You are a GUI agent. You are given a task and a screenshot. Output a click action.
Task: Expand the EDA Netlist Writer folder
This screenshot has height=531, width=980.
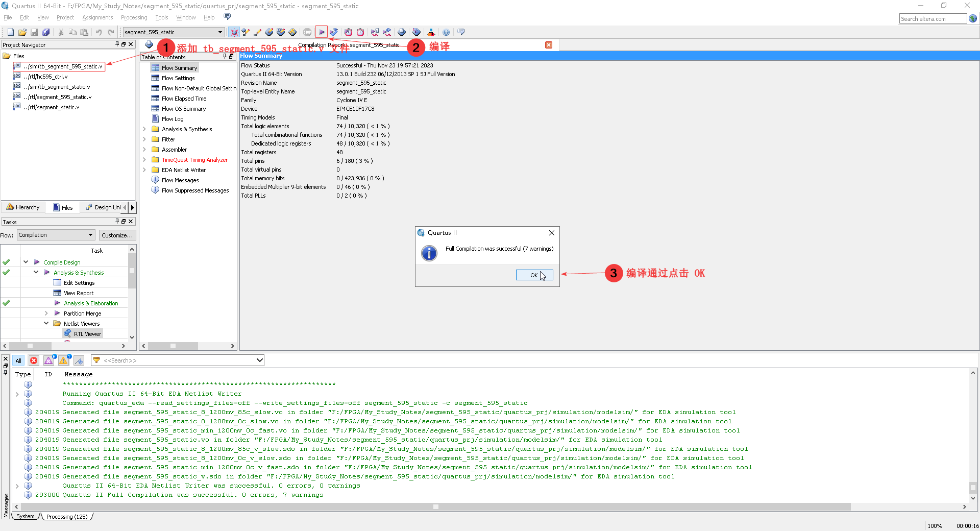[x=144, y=170]
